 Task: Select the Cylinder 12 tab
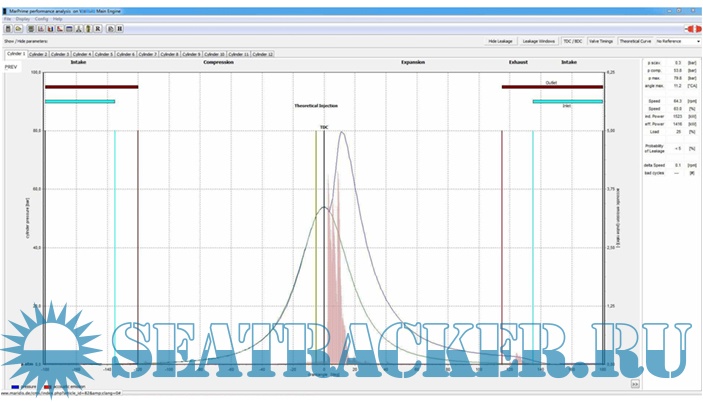click(263, 54)
